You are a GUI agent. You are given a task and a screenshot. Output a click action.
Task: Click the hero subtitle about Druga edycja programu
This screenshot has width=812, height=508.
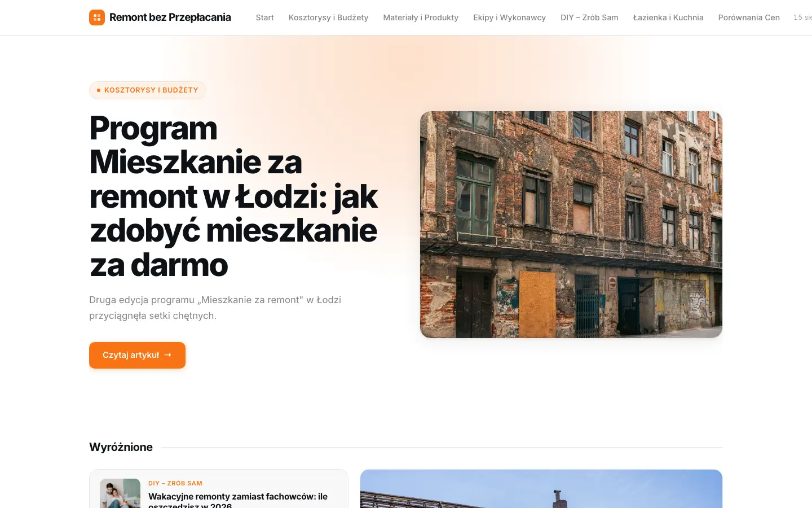coord(215,308)
